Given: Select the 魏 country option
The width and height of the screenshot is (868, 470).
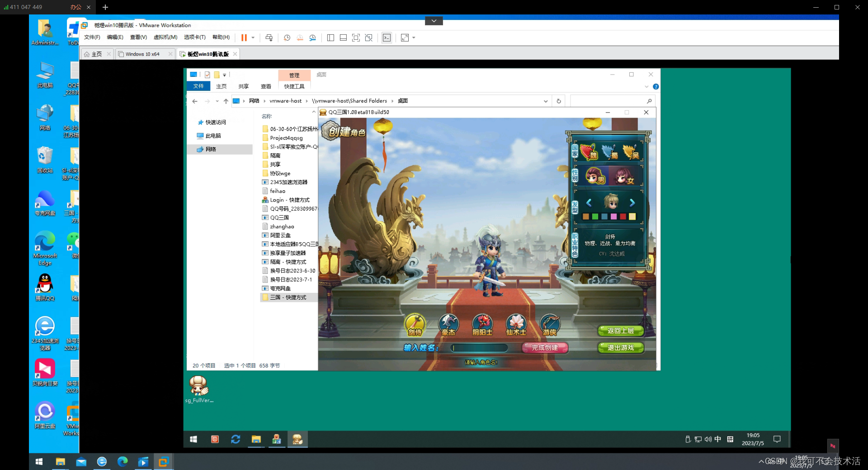Looking at the screenshot, I should click(x=589, y=152).
